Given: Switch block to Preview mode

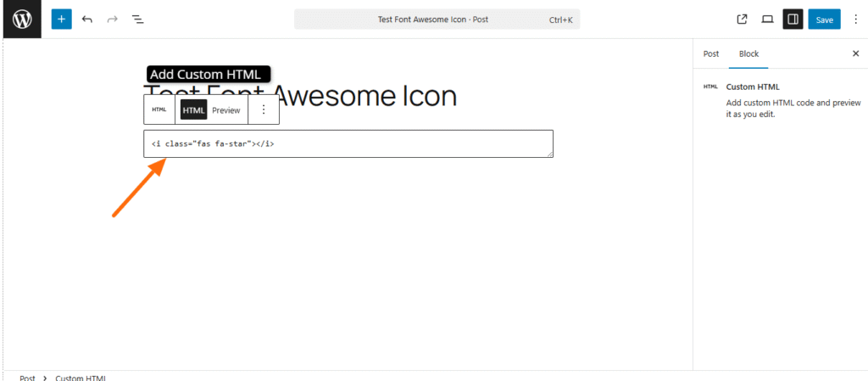Looking at the screenshot, I should pyautogui.click(x=225, y=110).
